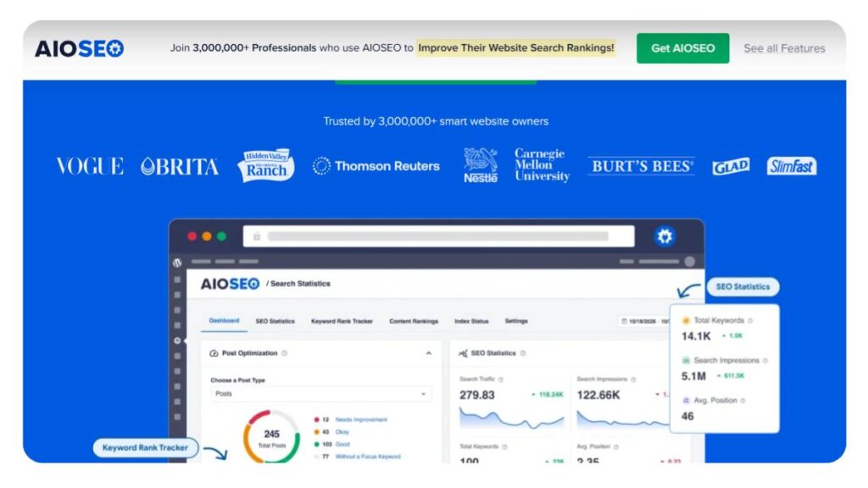Open the See all Features link
Viewport: 868px width, 488px height.
[784, 48]
